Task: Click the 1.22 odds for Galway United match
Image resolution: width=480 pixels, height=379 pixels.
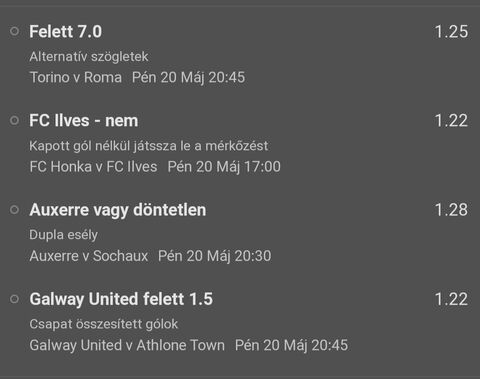Action: click(451, 299)
